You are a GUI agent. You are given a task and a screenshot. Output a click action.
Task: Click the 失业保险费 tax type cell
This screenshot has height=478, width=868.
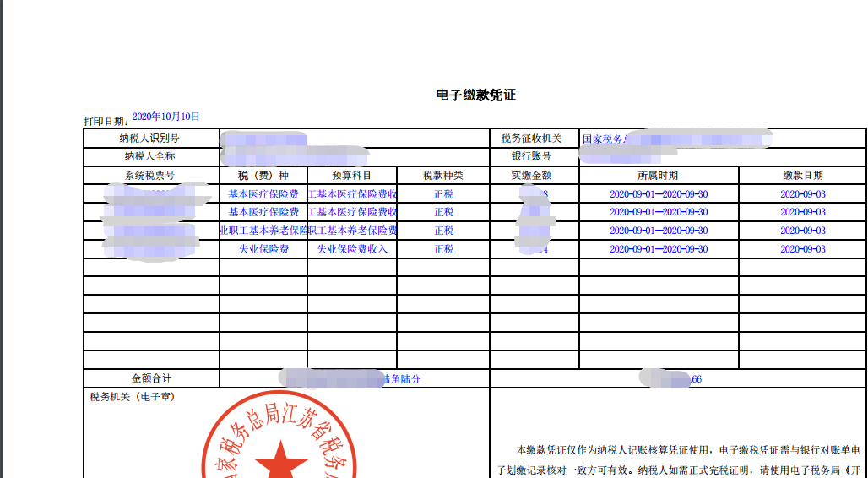[263, 249]
